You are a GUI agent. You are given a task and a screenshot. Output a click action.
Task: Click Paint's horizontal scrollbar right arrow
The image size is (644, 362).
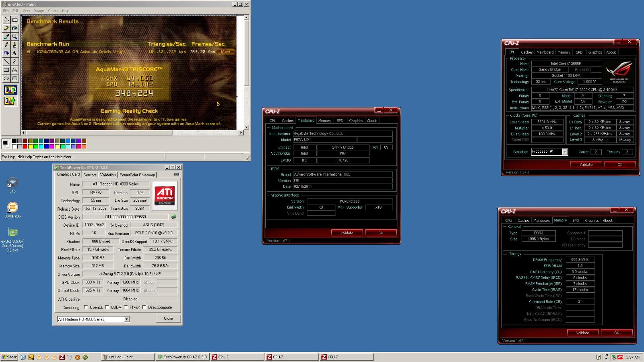coord(241,132)
